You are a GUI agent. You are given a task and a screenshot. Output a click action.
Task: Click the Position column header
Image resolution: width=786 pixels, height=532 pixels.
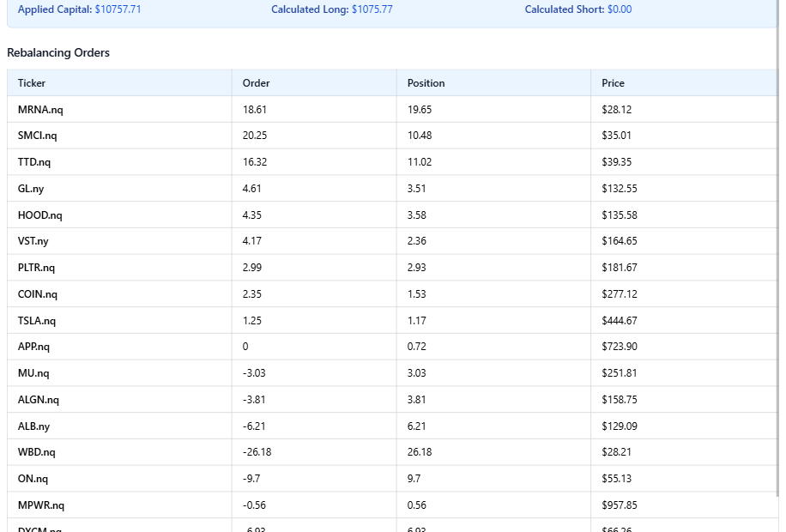pyautogui.click(x=426, y=83)
